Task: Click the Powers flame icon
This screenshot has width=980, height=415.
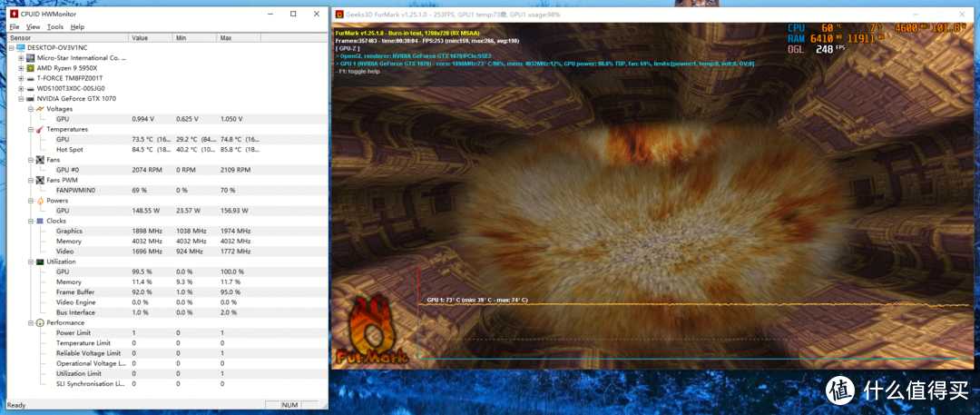Action: (x=39, y=201)
